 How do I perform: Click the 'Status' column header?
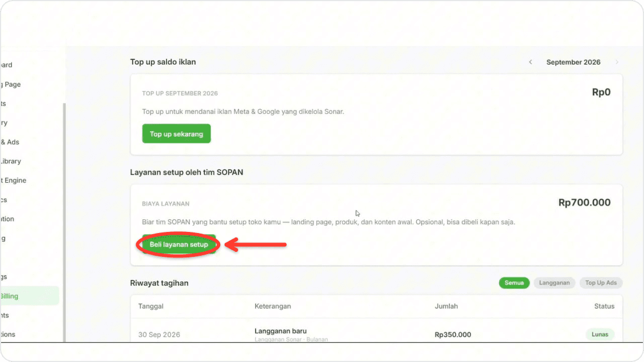click(604, 306)
